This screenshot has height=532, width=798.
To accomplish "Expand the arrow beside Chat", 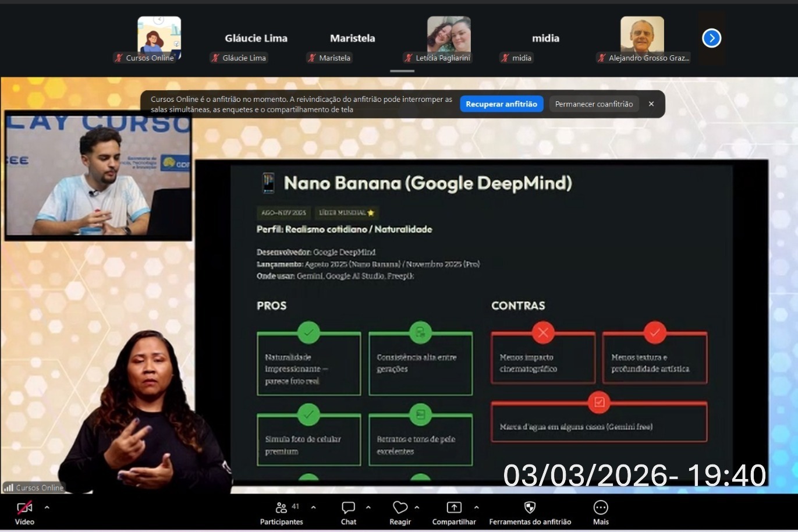I will (368, 508).
